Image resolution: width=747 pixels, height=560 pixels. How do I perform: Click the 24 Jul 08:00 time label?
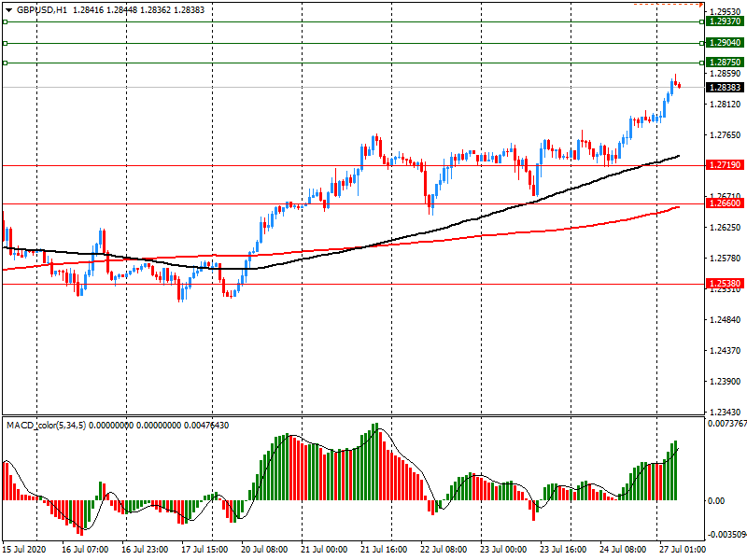click(x=623, y=550)
